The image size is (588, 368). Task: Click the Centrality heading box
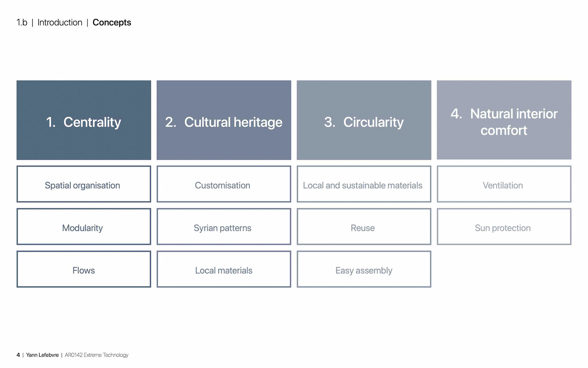84,120
